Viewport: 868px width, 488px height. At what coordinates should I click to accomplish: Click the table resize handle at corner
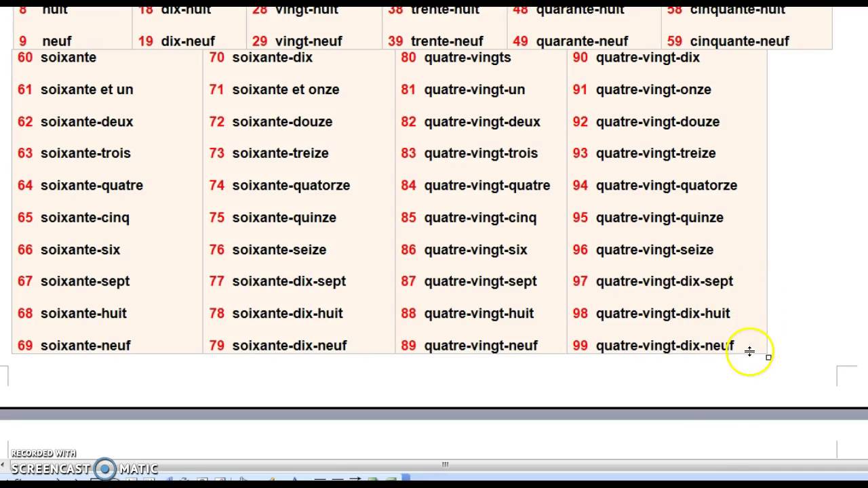click(768, 357)
